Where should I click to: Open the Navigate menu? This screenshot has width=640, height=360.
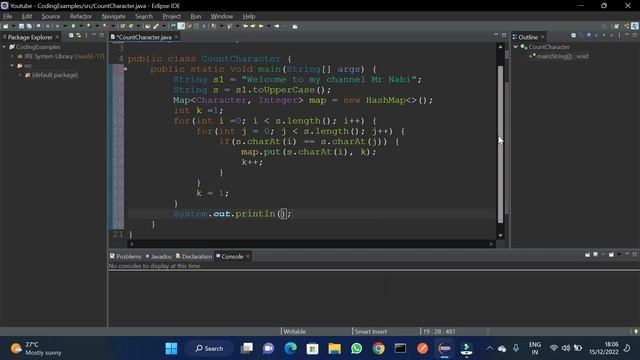(x=113, y=16)
